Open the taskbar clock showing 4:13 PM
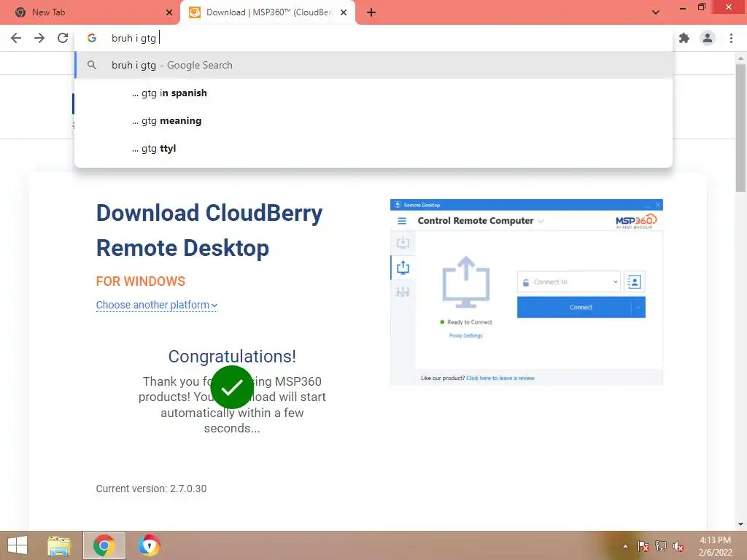This screenshot has width=747, height=560. (715, 546)
